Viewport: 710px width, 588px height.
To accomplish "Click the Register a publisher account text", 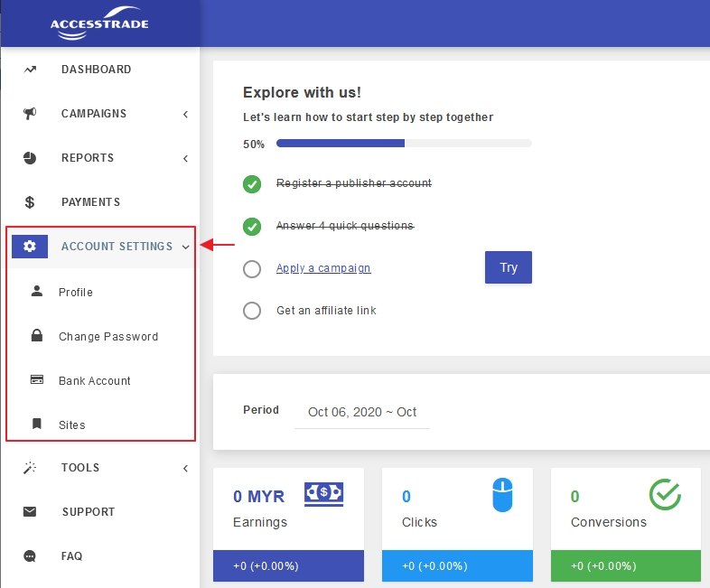I will coord(353,183).
